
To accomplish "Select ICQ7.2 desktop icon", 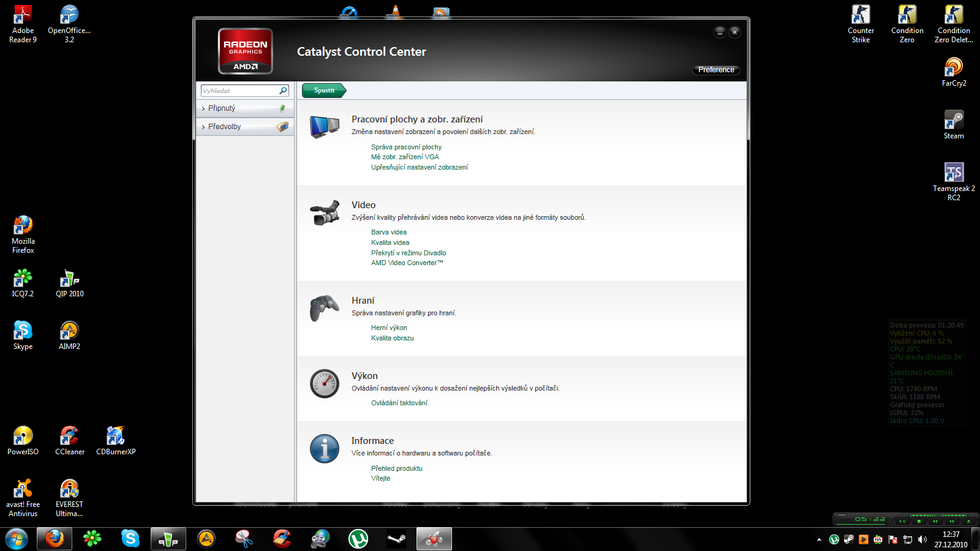I will tap(23, 283).
